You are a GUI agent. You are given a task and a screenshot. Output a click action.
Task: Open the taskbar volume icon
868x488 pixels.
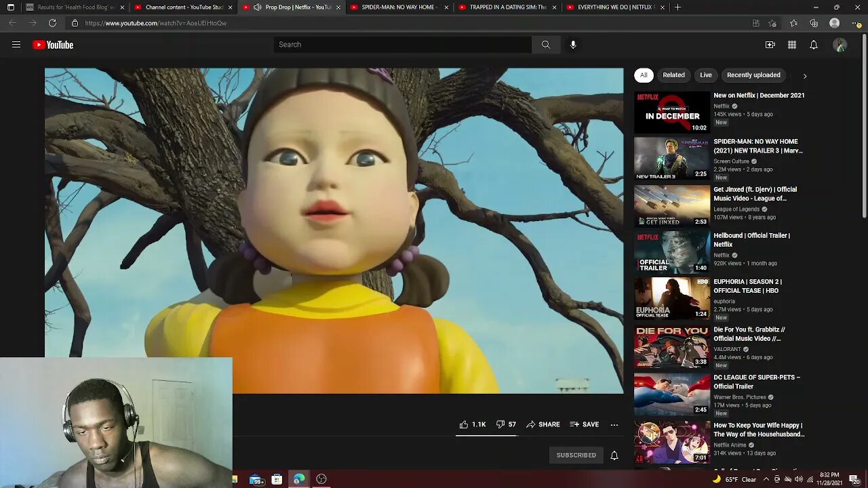(798, 480)
